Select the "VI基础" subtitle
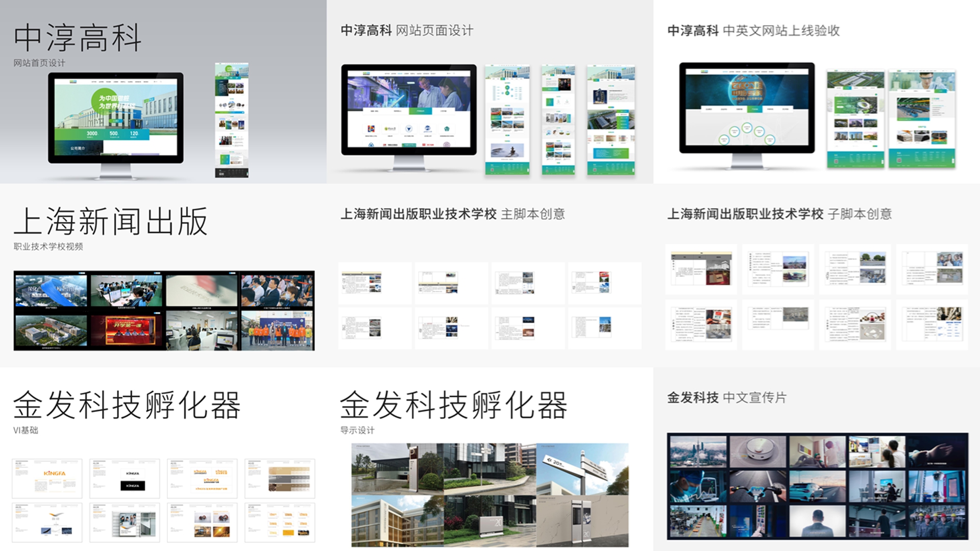The image size is (980, 551). (x=26, y=430)
